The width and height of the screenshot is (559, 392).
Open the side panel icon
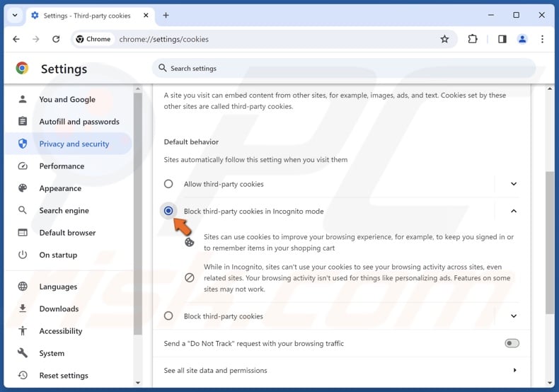(502, 39)
